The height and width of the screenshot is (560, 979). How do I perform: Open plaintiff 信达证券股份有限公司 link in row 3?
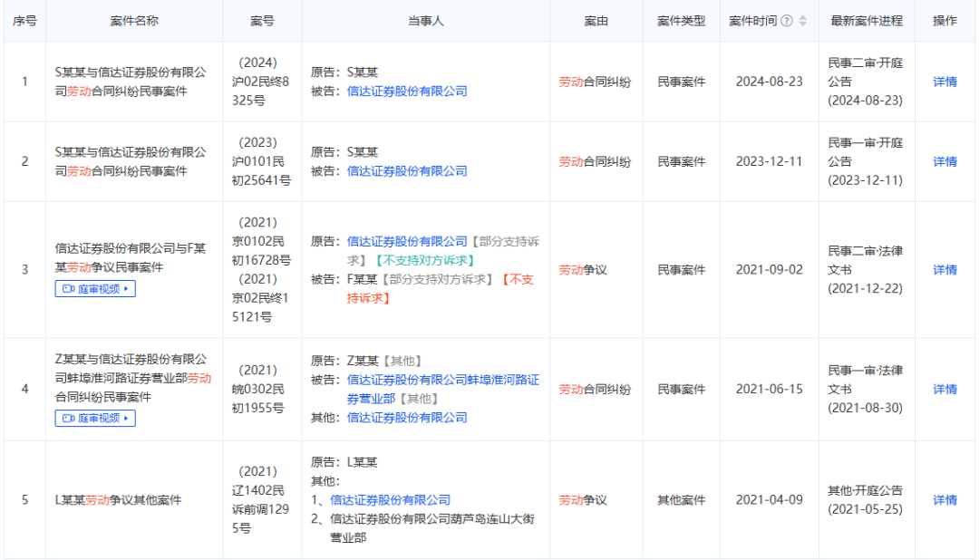[407, 242]
